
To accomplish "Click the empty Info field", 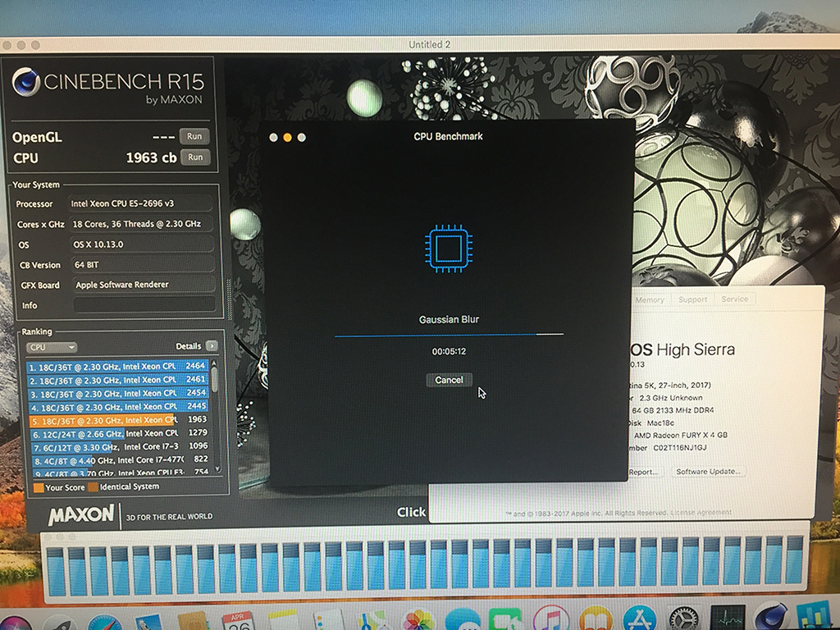I will coord(144,305).
